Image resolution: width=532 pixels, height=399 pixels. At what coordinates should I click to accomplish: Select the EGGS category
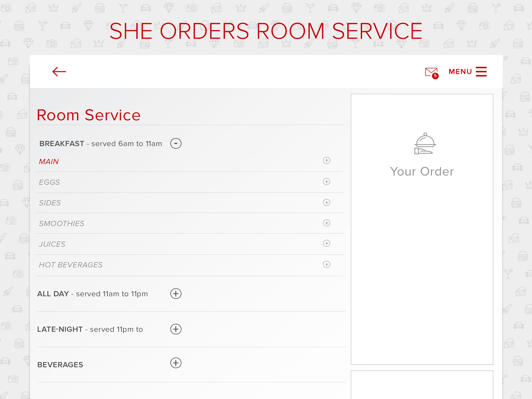coord(49,182)
